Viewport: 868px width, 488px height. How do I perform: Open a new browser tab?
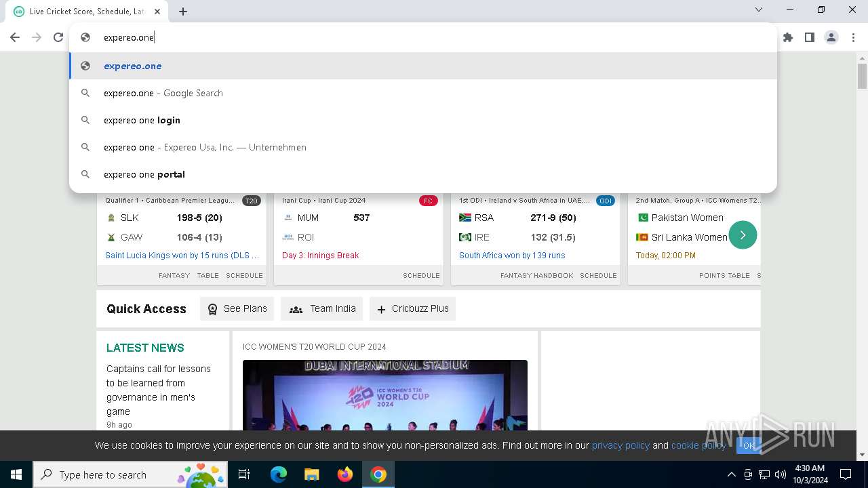point(183,11)
